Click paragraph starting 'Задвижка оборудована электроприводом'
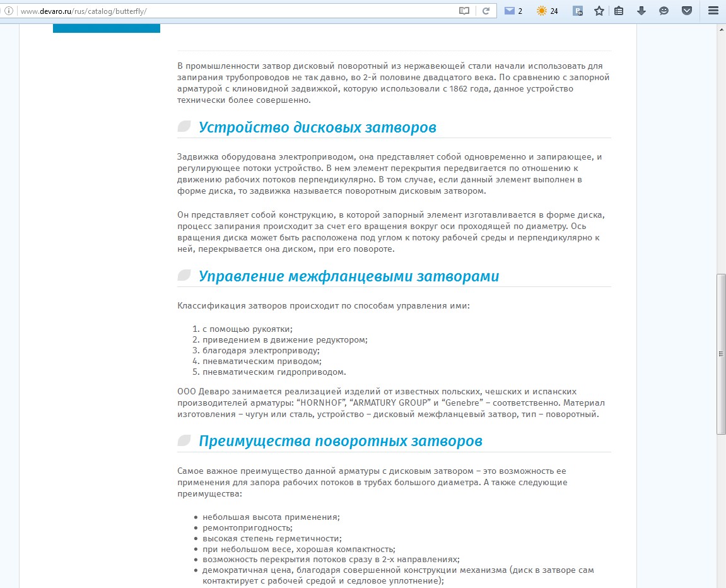726x588 pixels. [389, 173]
